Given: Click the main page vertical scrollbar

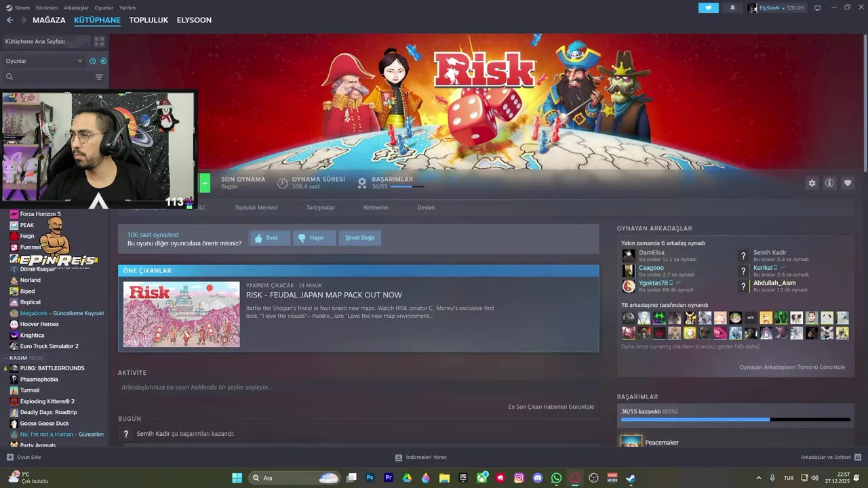Looking at the screenshot, I should pyautogui.click(x=865, y=102).
